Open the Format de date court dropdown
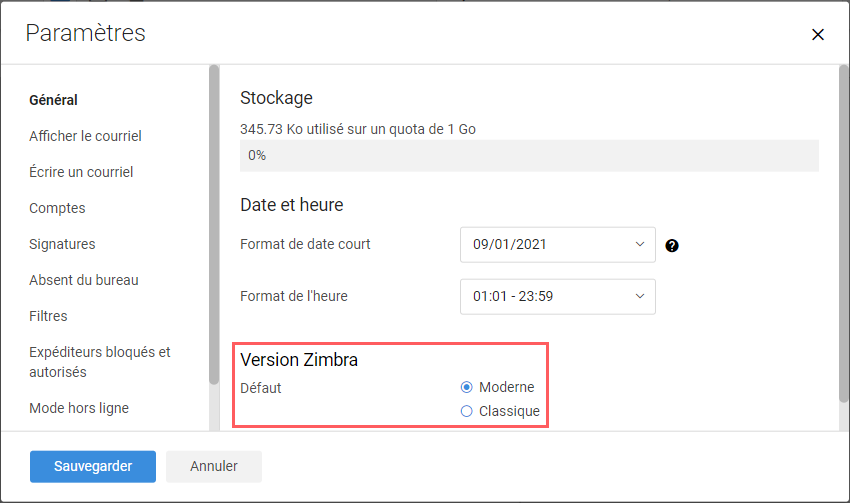 point(558,244)
